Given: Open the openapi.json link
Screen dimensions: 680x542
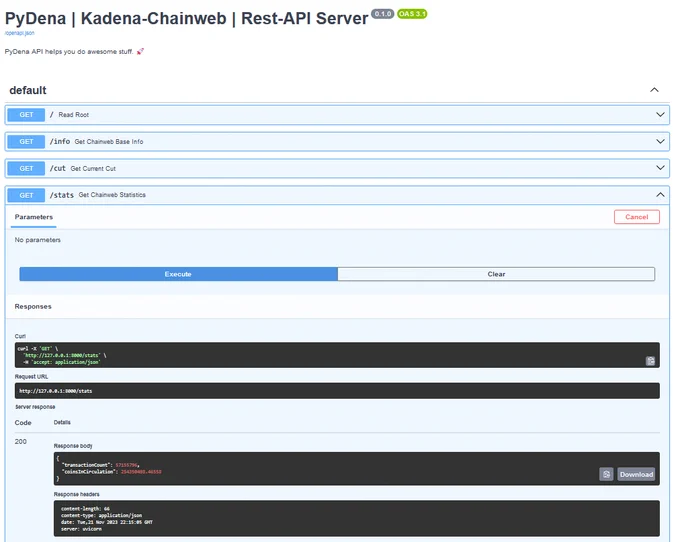Looking at the screenshot, I should [x=20, y=33].
